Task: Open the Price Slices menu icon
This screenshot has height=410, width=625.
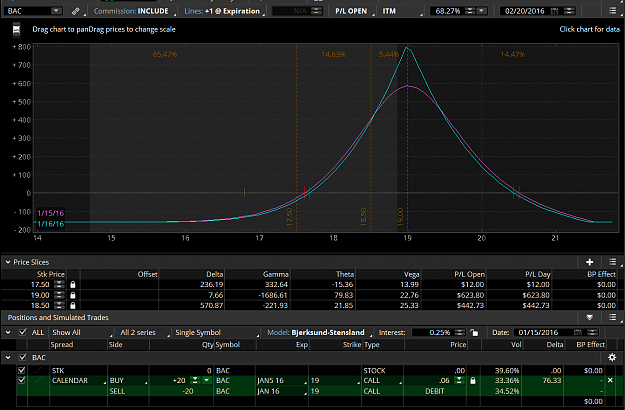Action: coord(613,262)
